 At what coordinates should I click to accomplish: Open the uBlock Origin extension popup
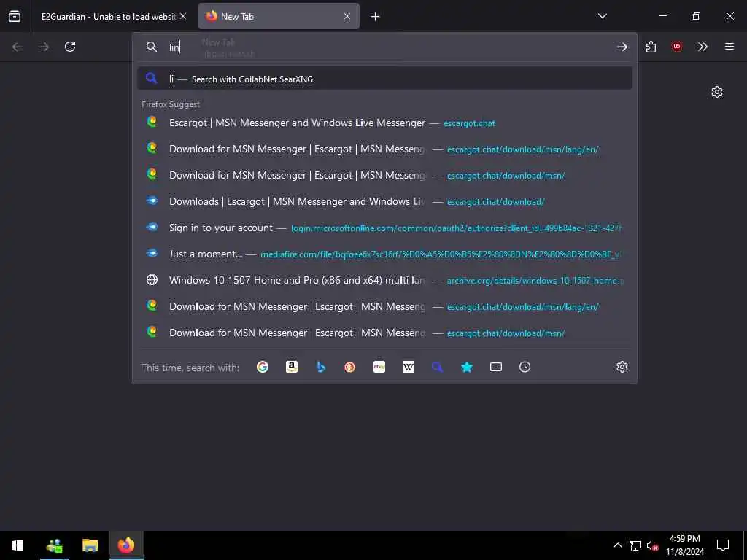676,47
